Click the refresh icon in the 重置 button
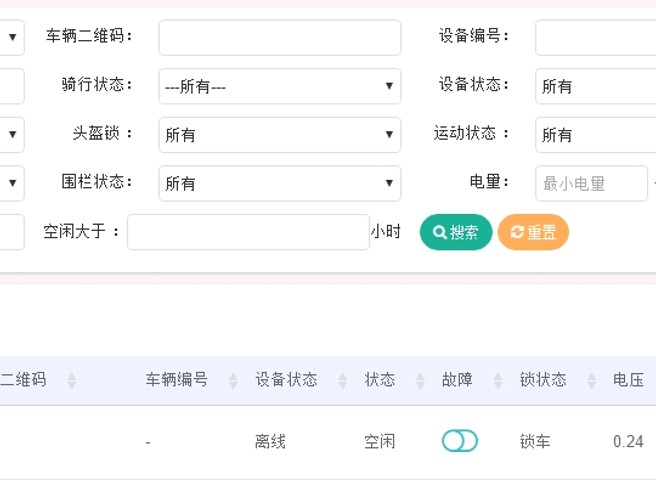 (x=517, y=232)
